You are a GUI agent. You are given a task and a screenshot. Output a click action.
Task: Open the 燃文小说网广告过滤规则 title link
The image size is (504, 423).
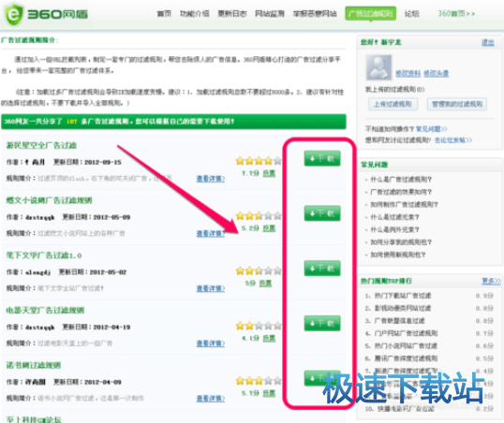tap(49, 200)
